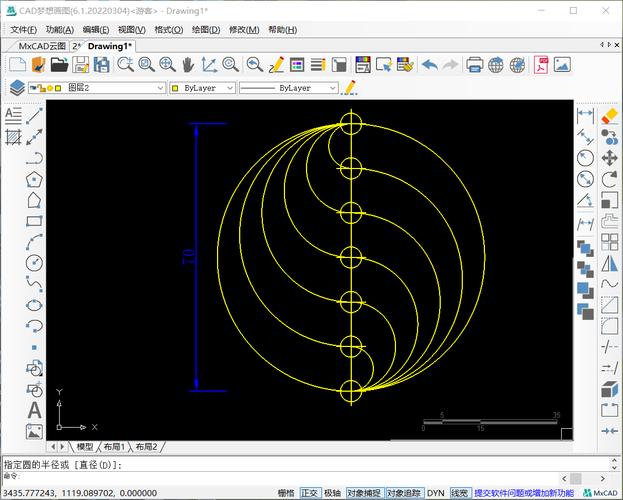Image resolution: width=623 pixels, height=500 pixels.
Task: Toggle 正交 ortho mode in status bar
Action: tap(310, 493)
